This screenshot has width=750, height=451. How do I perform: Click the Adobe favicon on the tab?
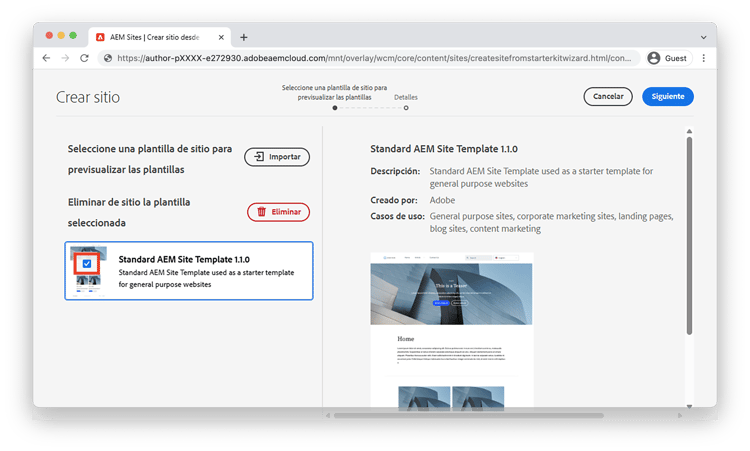click(100, 37)
